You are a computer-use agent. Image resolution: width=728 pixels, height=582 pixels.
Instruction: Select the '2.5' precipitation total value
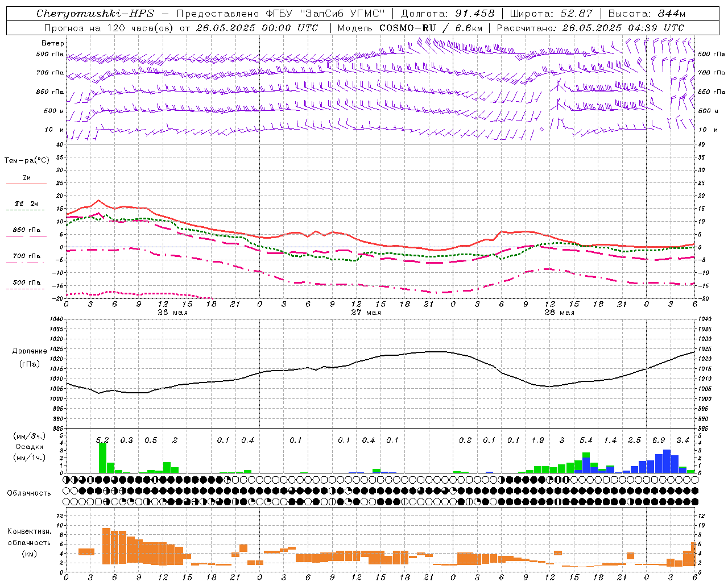(x=634, y=440)
